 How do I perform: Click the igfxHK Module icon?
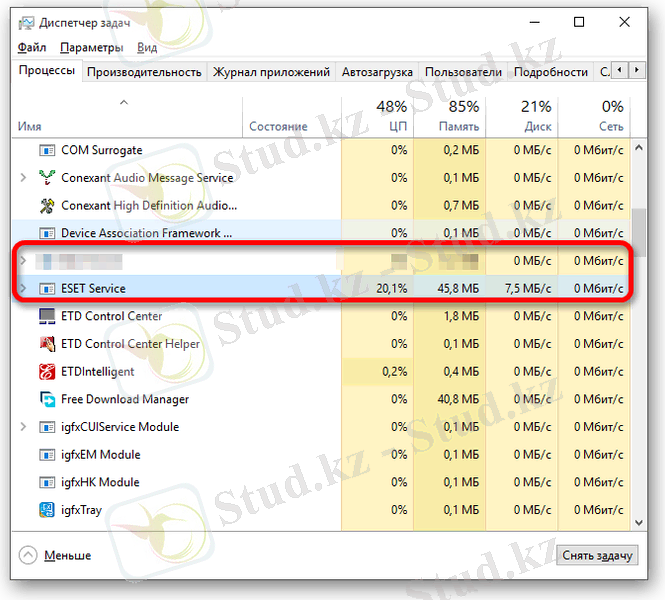pos(47,483)
